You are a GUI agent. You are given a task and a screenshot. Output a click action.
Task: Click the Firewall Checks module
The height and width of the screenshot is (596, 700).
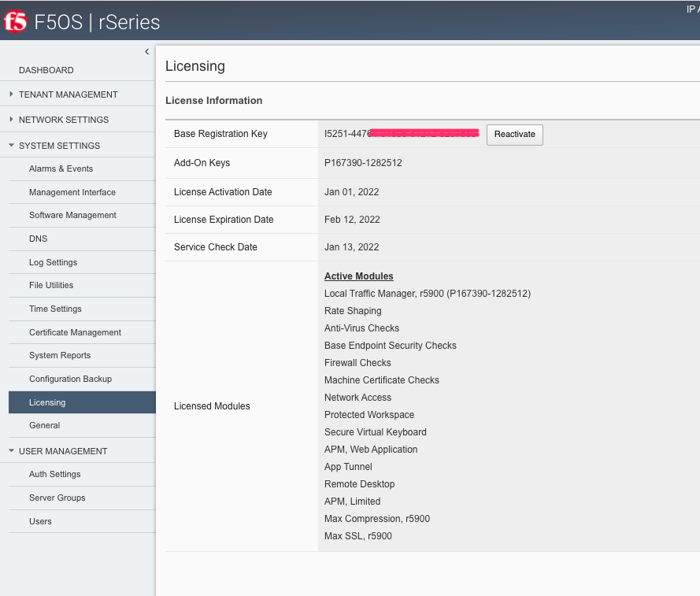357,363
